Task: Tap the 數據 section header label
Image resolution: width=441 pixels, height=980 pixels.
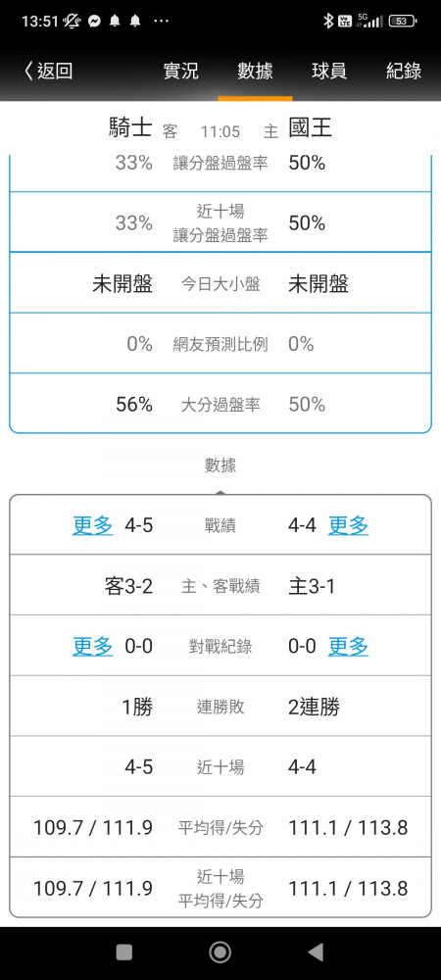Action: [x=220, y=465]
